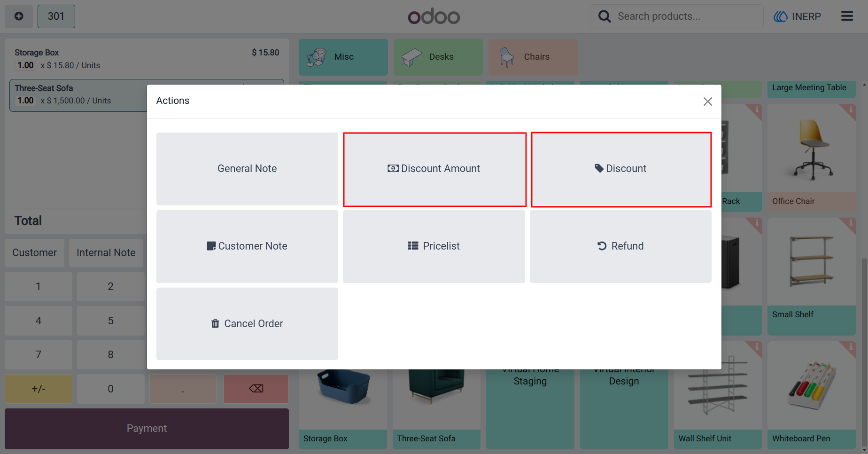Open General Note action
868x454 pixels.
coord(247,169)
